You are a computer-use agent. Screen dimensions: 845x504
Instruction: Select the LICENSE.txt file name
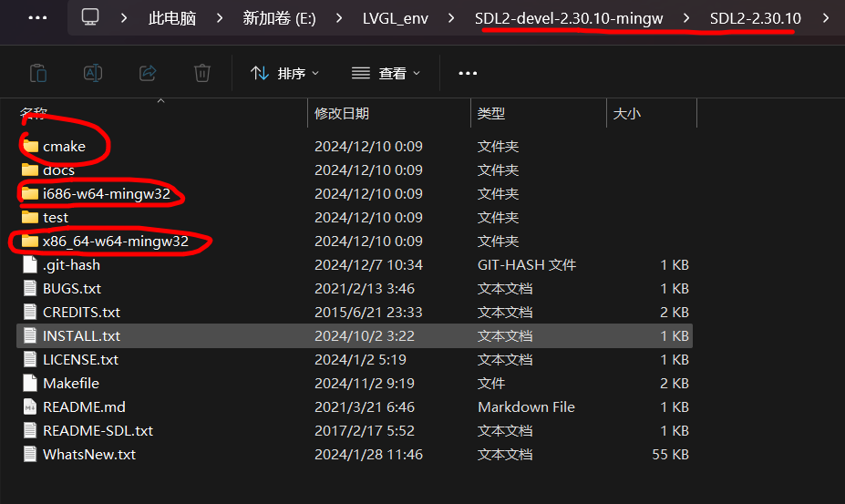(x=80, y=359)
